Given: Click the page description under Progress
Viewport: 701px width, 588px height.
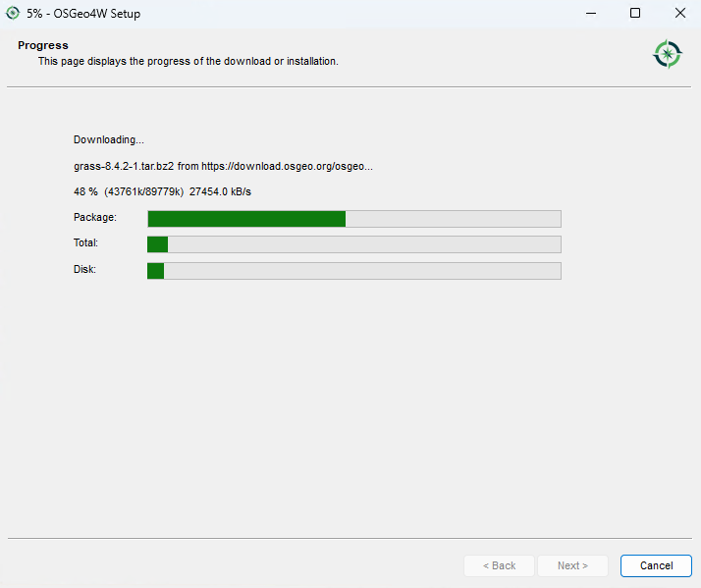Looking at the screenshot, I should pos(188,61).
